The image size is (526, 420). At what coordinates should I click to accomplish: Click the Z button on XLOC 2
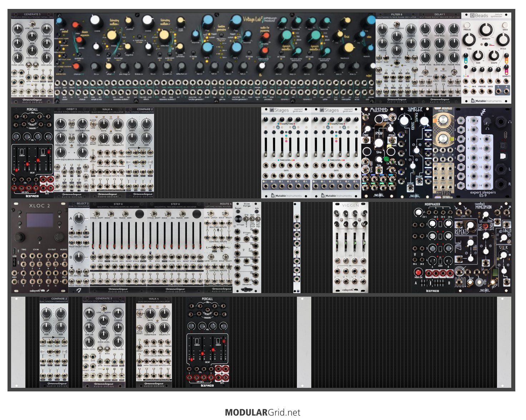pos(40,238)
